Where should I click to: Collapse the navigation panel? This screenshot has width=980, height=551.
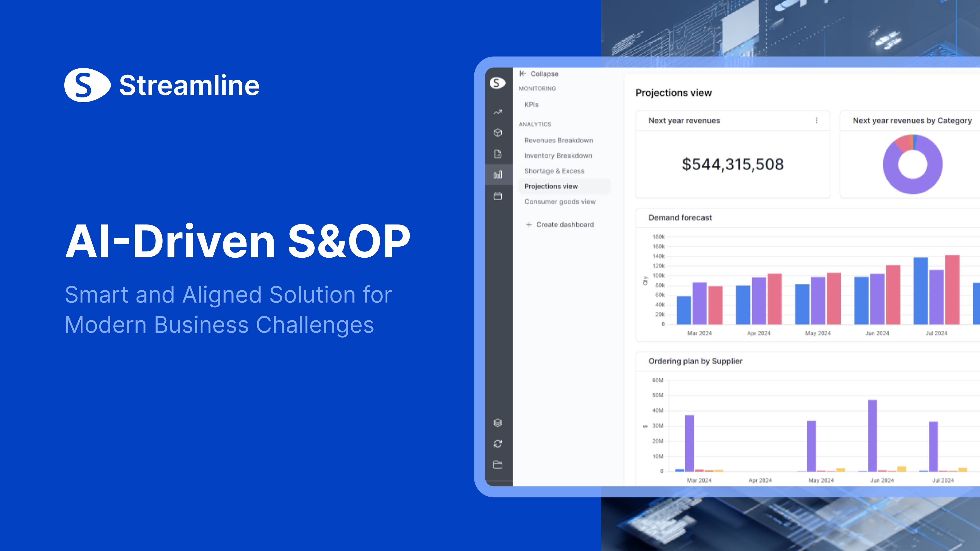[x=539, y=74]
